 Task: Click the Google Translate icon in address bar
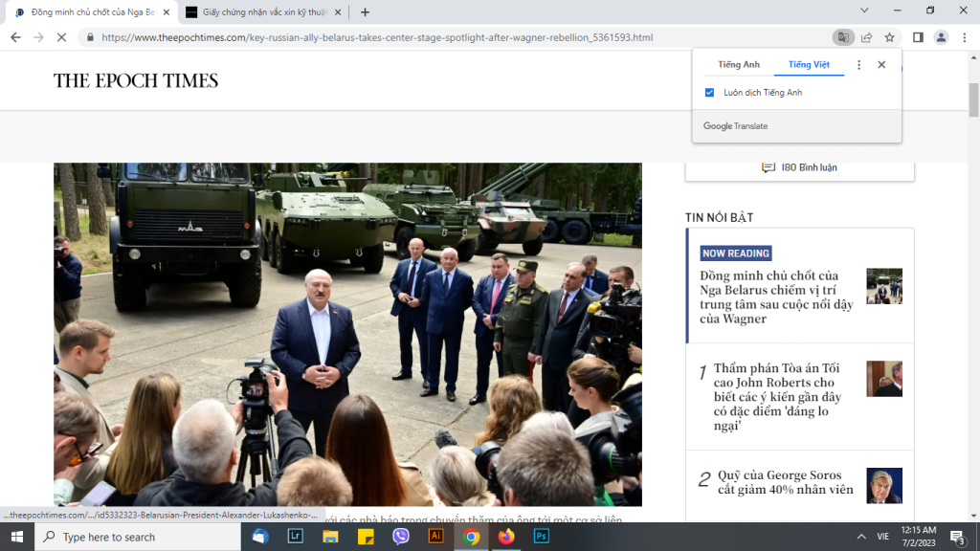(x=842, y=37)
